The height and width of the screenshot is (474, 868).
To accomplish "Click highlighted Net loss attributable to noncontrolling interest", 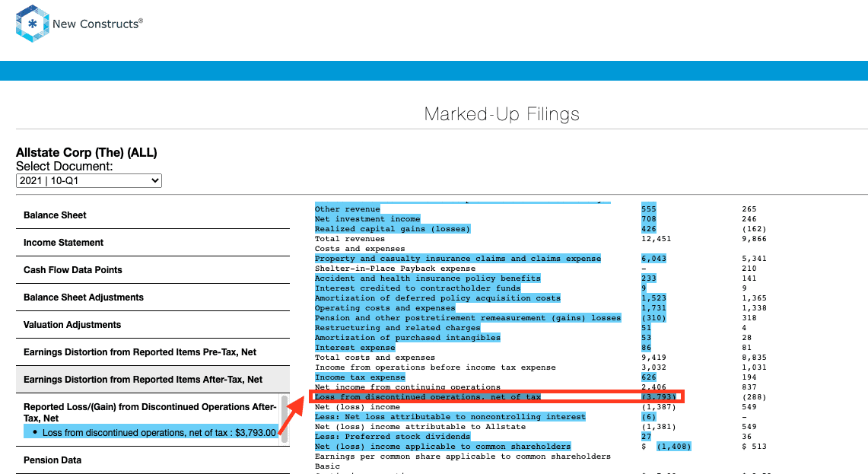I will pos(450,417).
